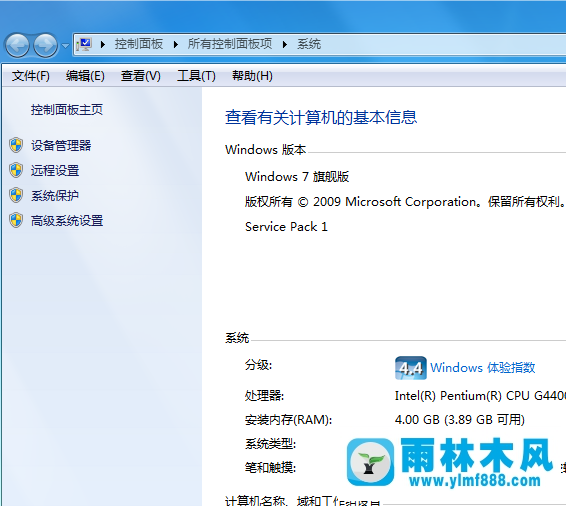Click the Microsoft Corporation copyright line

pyautogui.click(x=405, y=202)
